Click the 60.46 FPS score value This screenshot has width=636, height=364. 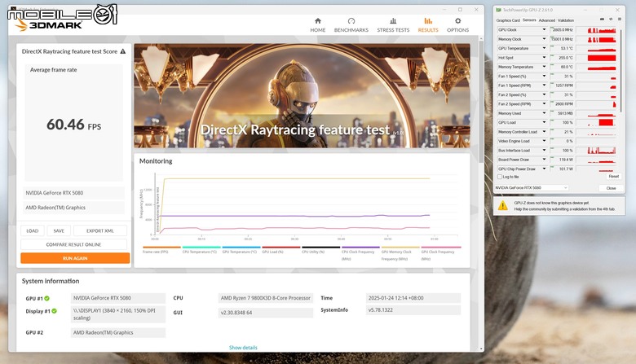point(74,125)
